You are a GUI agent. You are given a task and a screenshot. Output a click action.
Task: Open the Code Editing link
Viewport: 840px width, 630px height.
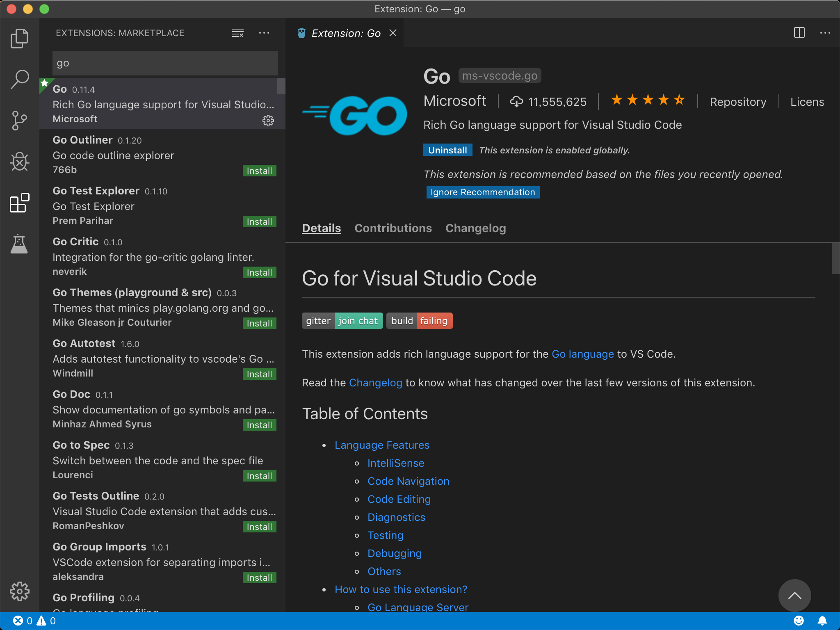pos(399,499)
